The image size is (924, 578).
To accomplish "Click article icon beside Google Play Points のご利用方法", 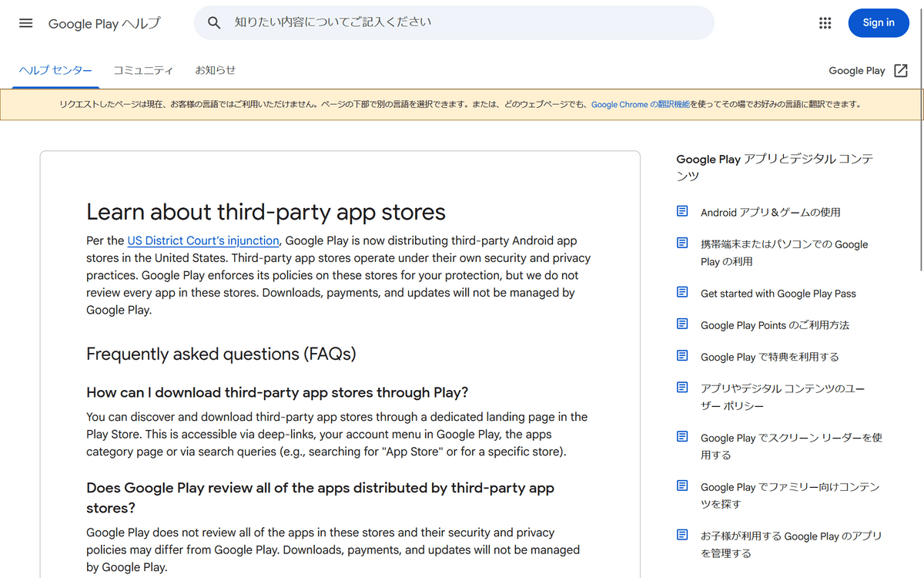I will 682,324.
